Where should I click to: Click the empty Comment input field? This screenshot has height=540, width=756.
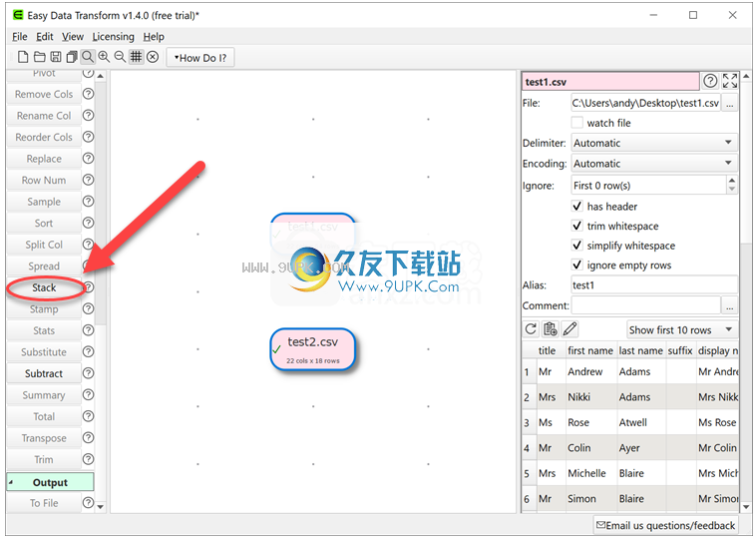click(x=645, y=305)
